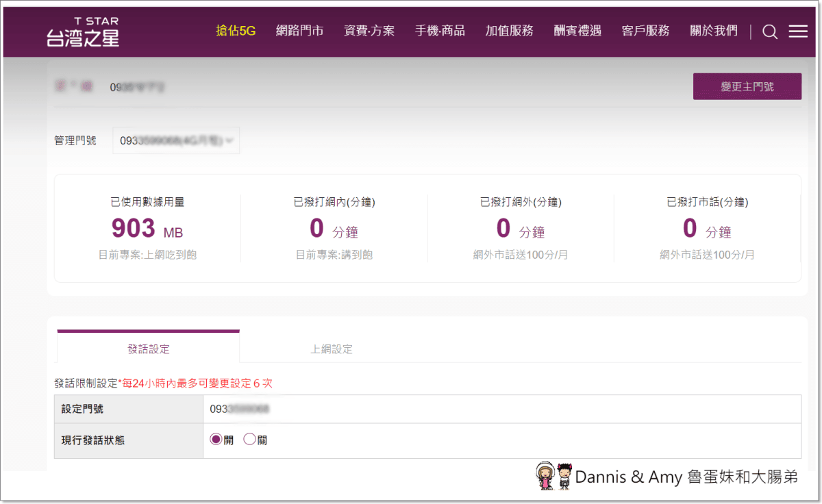Switch to the 發話設定 tab
This screenshot has height=504, width=822.
(149, 349)
